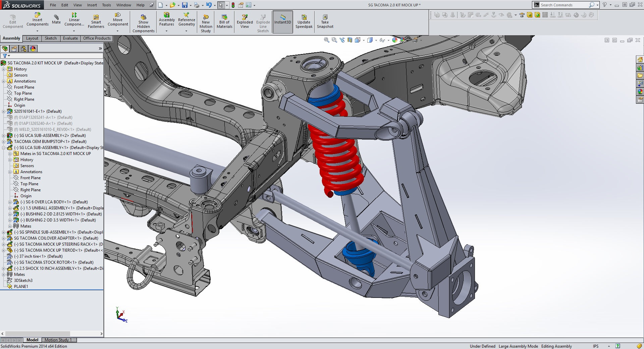Open Assembly Features tool

167,19
